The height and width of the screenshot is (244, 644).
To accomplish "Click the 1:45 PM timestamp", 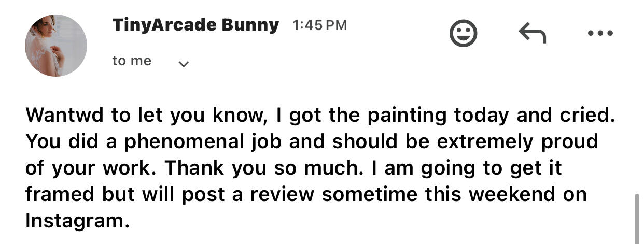I will click(x=320, y=25).
